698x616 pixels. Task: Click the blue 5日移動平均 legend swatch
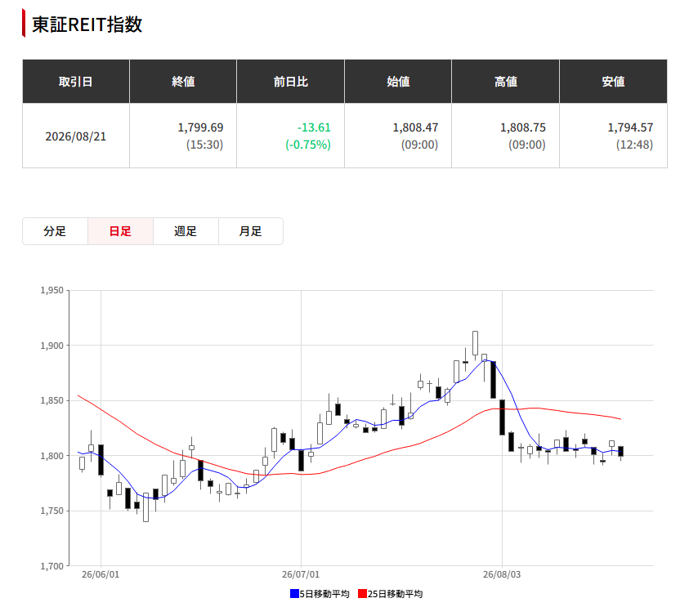pyautogui.click(x=294, y=593)
